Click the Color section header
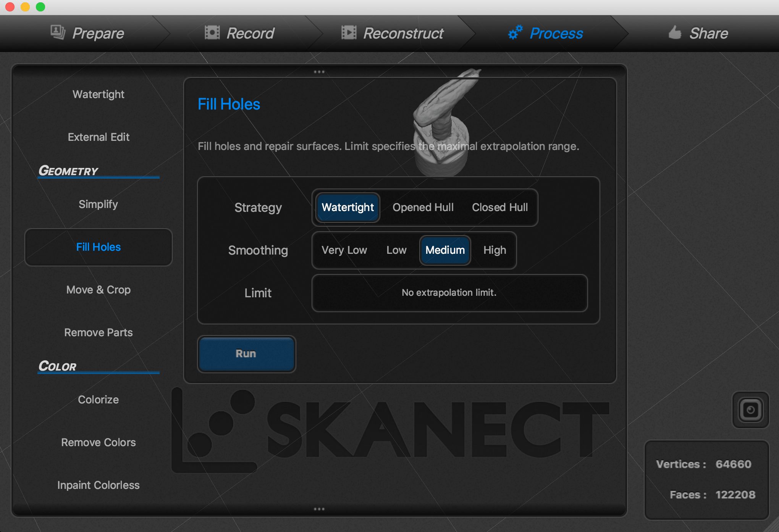 57,366
